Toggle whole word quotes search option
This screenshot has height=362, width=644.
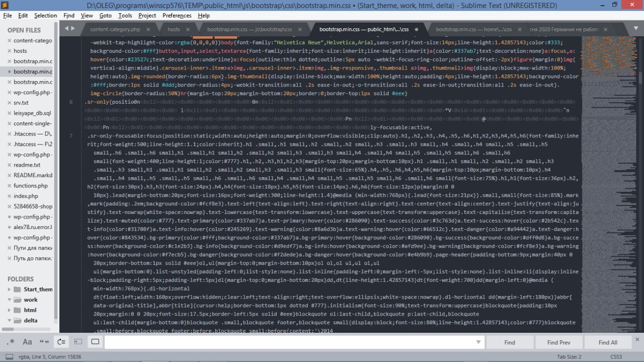coord(44,342)
